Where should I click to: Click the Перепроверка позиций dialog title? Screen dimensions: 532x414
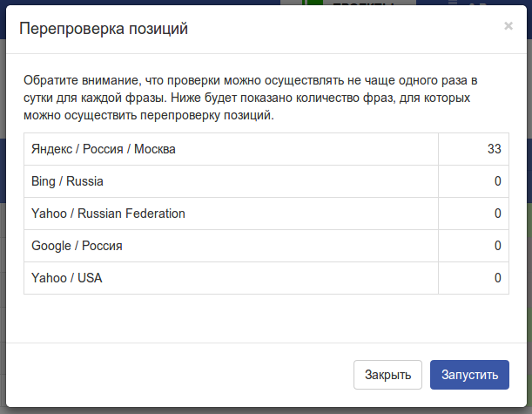tap(104, 30)
